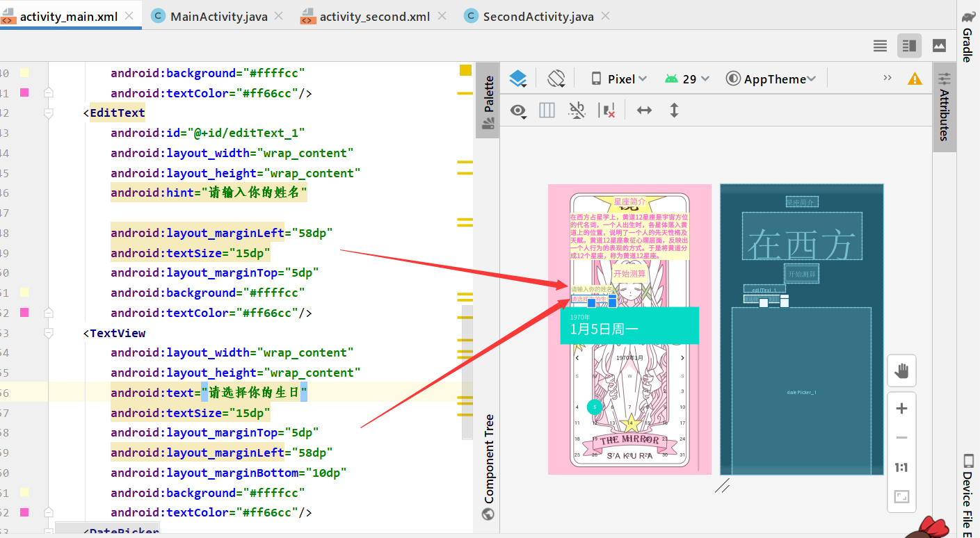This screenshot has width=980, height=538.
Task: Click the clear baseline text icon
Action: tap(577, 111)
